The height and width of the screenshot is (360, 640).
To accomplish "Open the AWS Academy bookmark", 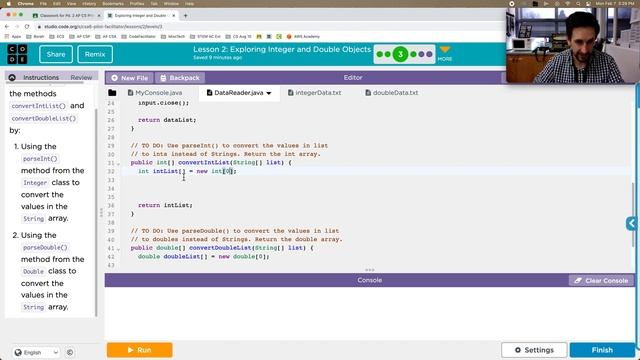I will point(303,36).
